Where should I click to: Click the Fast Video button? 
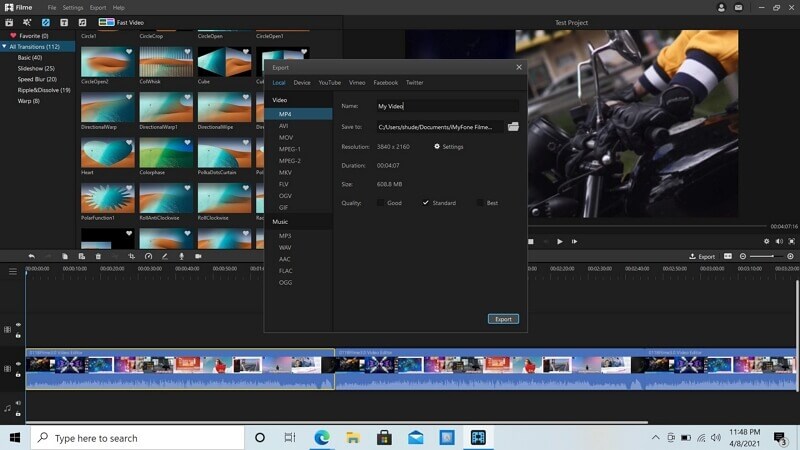coord(121,22)
